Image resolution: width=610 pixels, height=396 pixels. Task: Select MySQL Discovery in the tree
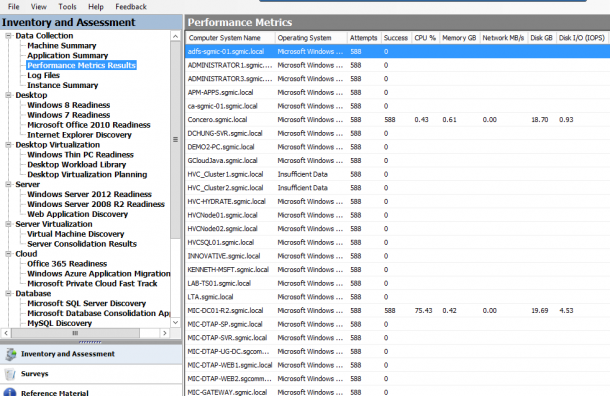[x=60, y=323]
